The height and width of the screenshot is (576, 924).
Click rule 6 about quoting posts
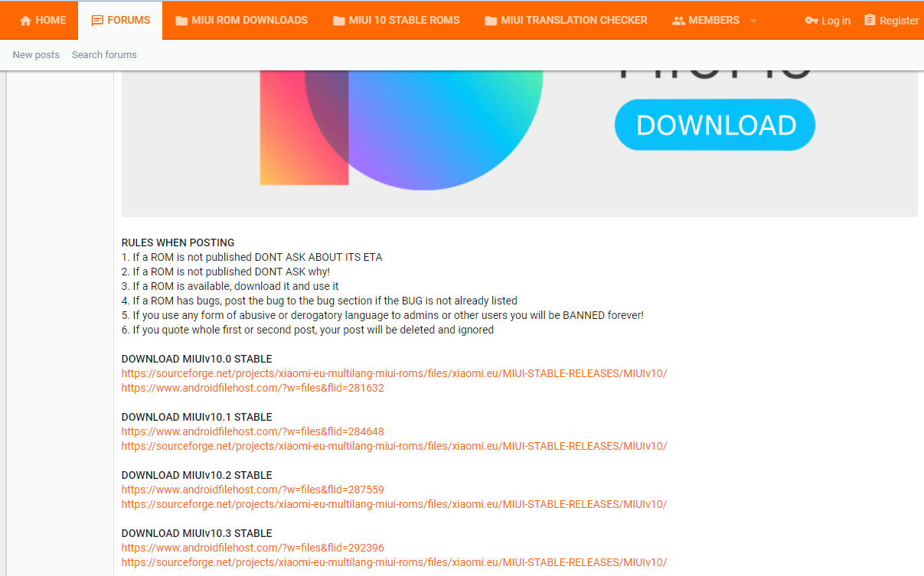point(308,330)
